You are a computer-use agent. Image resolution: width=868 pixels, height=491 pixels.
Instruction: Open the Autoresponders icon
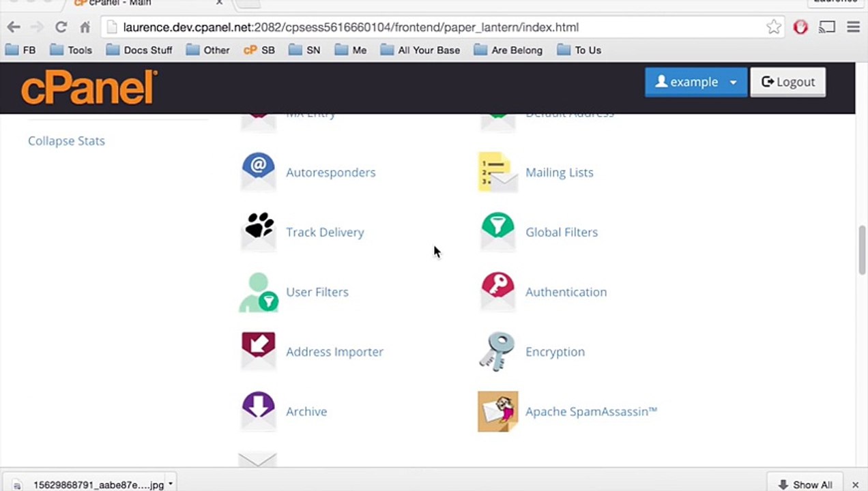pos(258,171)
